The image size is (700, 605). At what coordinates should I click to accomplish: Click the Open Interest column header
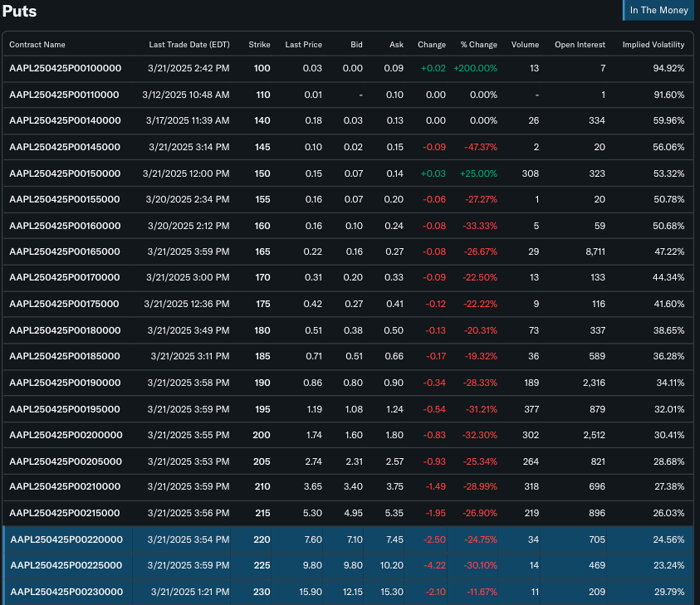click(580, 44)
